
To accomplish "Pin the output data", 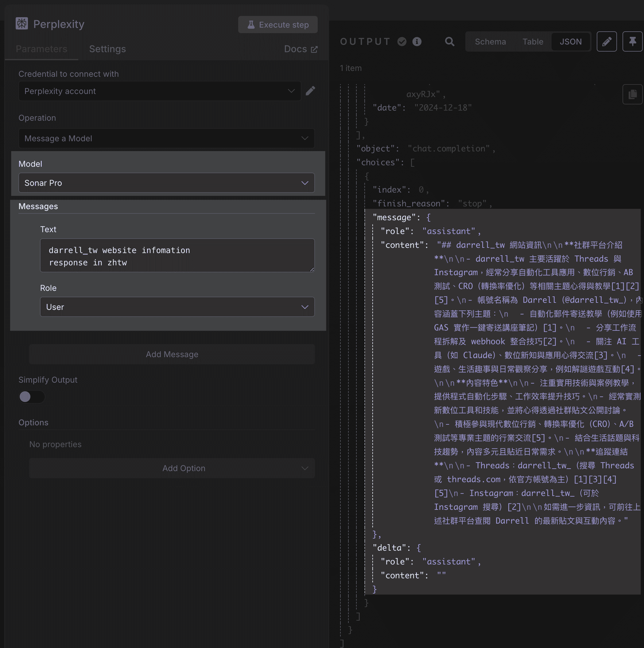I will [x=632, y=41].
